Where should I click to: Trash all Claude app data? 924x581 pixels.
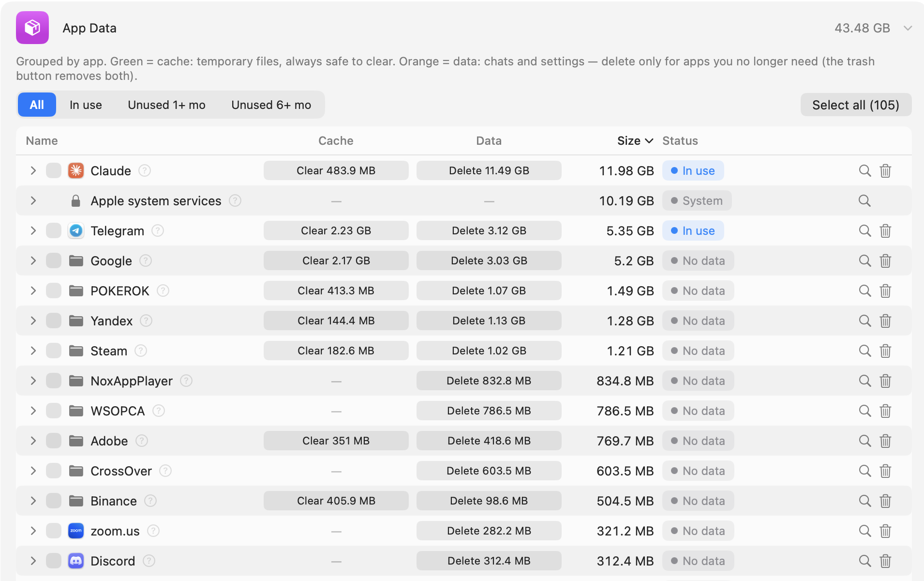click(885, 171)
